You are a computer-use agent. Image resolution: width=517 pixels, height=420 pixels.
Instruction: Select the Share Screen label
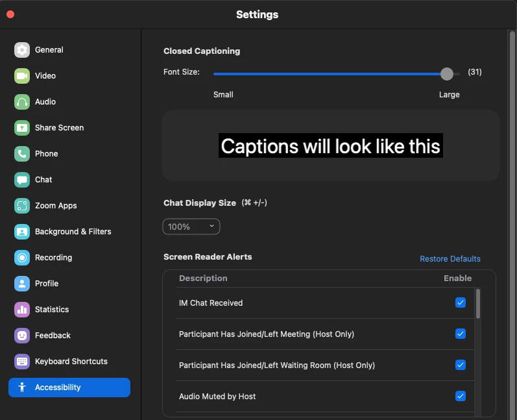click(59, 128)
